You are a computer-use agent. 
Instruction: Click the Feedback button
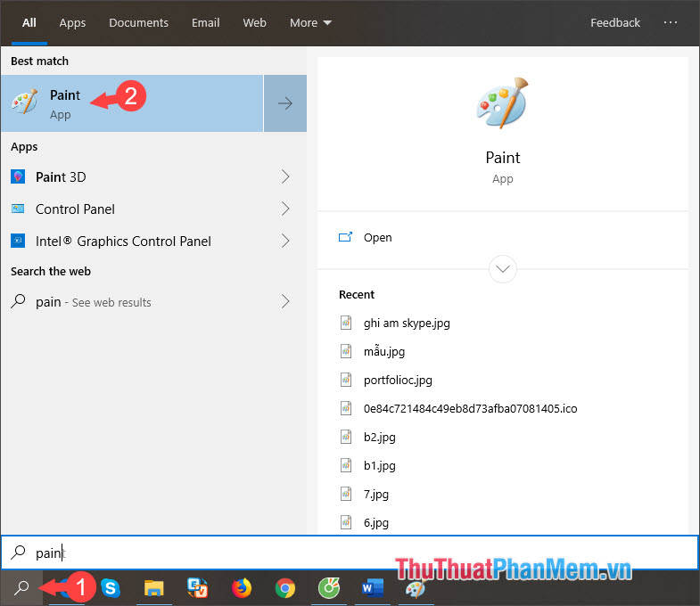(614, 22)
